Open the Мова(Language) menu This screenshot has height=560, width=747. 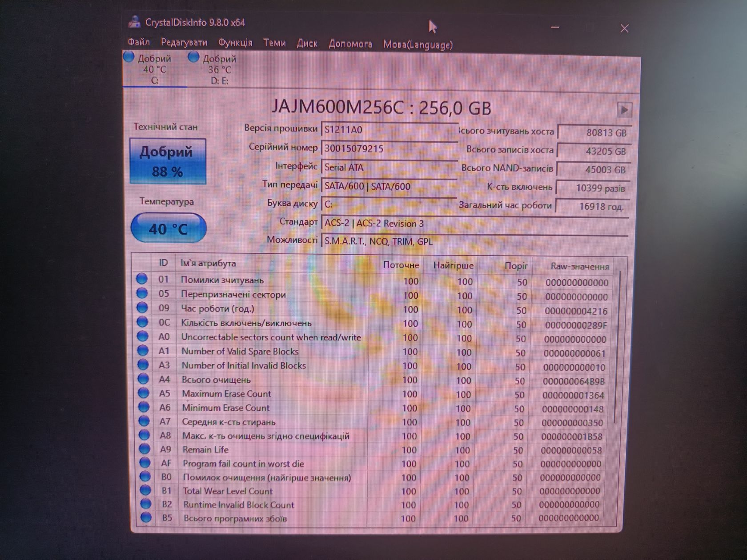tap(418, 44)
